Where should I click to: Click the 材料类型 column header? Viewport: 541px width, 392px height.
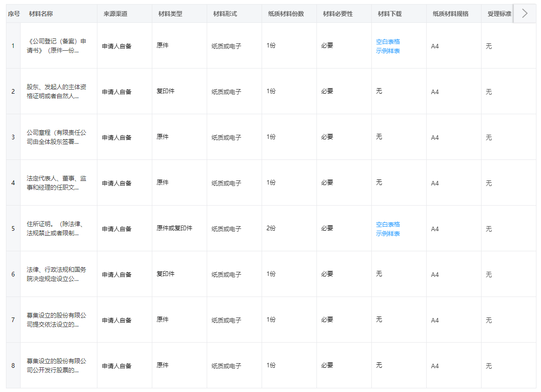pos(170,14)
